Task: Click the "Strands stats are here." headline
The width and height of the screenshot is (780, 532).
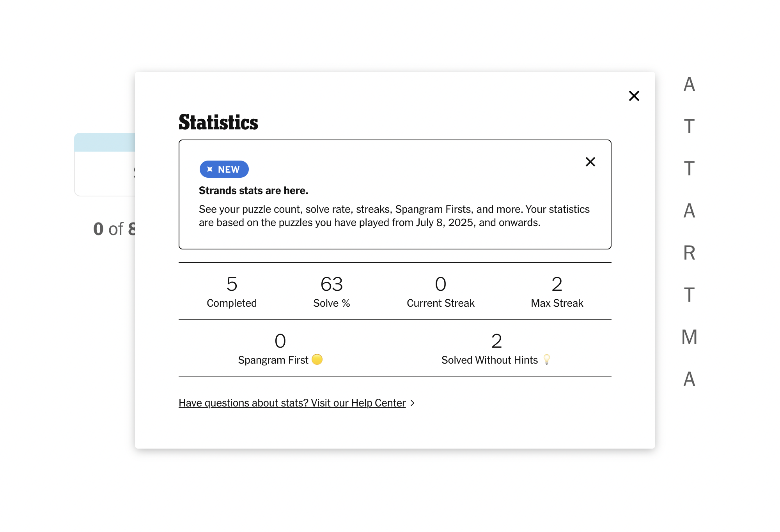Action: 253,191
